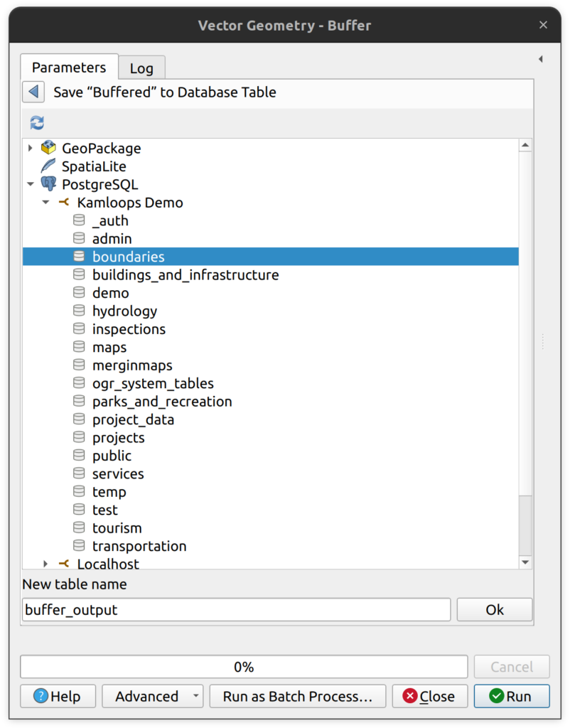Viewport: 570px width, 728px height.
Task: Expand the GeoPackage tree node
Action: [x=30, y=148]
